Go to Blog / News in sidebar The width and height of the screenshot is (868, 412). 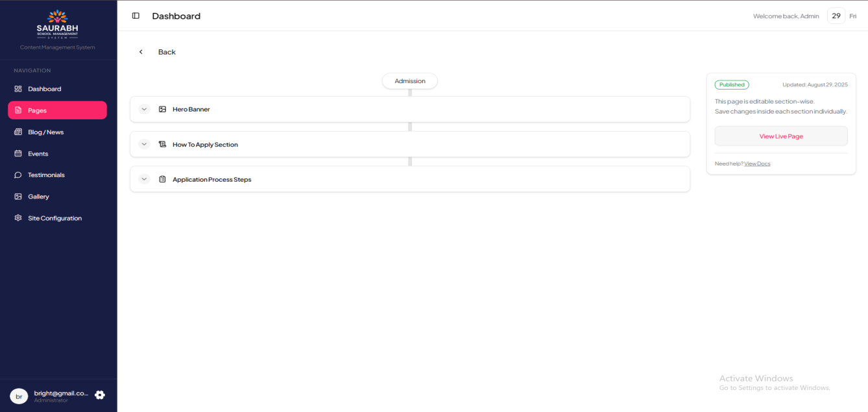point(45,132)
